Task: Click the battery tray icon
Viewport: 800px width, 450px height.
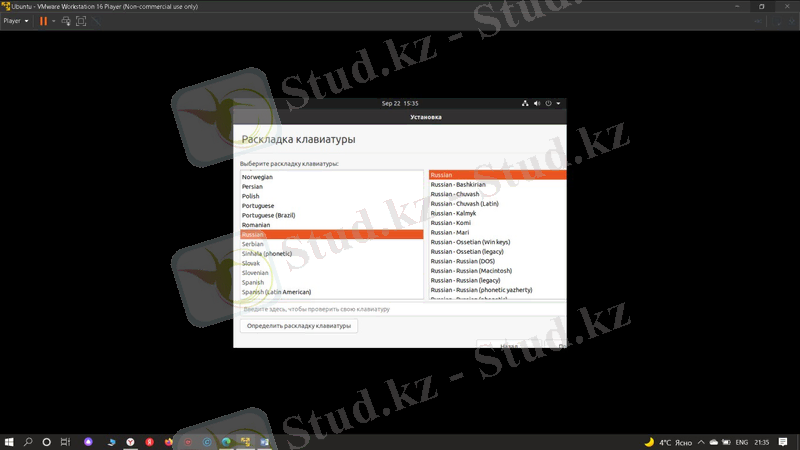Action: click(726, 442)
